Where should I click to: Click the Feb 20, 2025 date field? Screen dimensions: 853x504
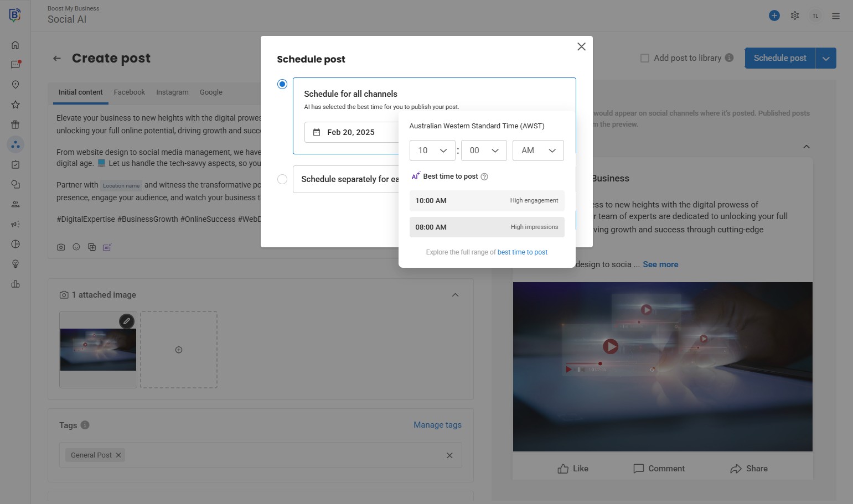(x=351, y=132)
